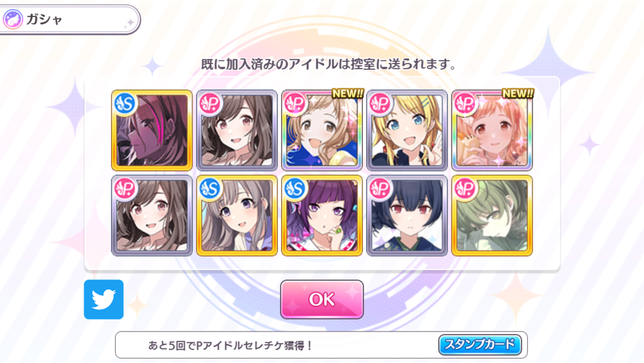
Task: Pick the blue-eyed blonde idol card
Action: point(407,131)
